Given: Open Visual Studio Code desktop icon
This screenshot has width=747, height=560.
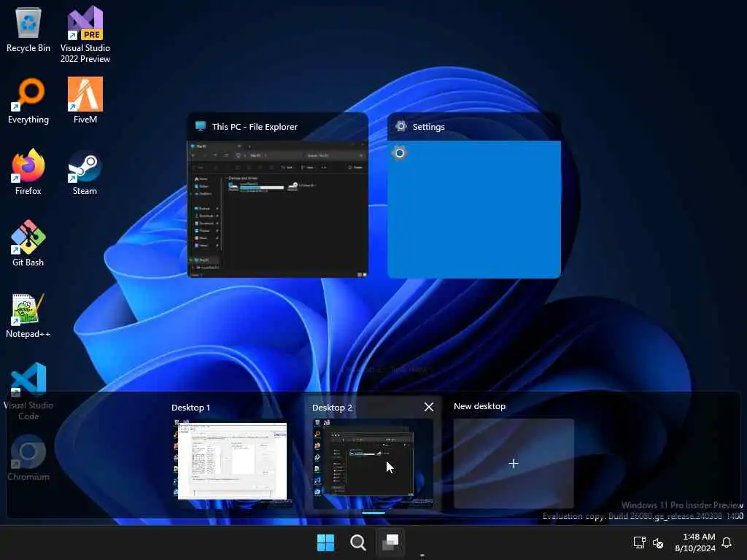Looking at the screenshot, I should click(x=28, y=392).
